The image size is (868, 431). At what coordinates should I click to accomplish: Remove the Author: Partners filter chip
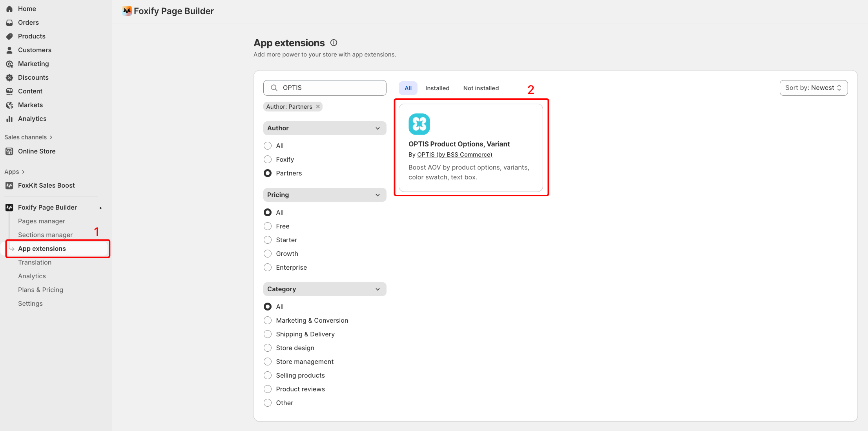(318, 107)
